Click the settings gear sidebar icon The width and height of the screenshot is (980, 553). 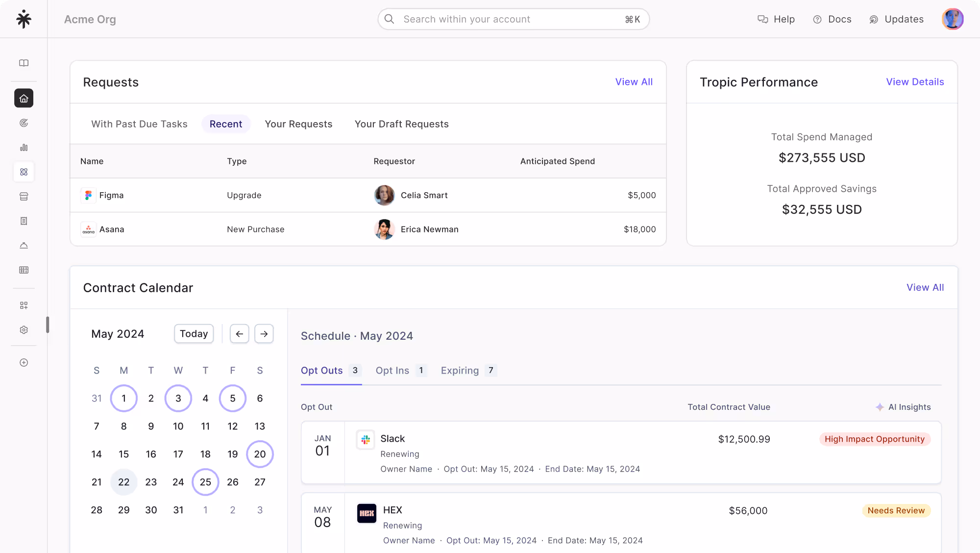coord(24,330)
